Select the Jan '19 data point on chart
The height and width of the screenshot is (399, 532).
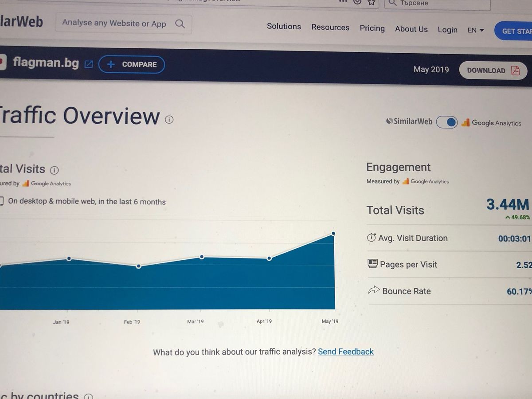tap(69, 258)
